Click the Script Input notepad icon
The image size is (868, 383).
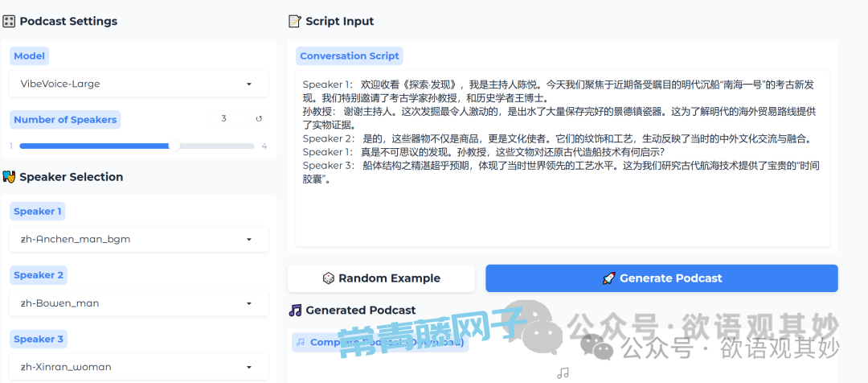[295, 22]
